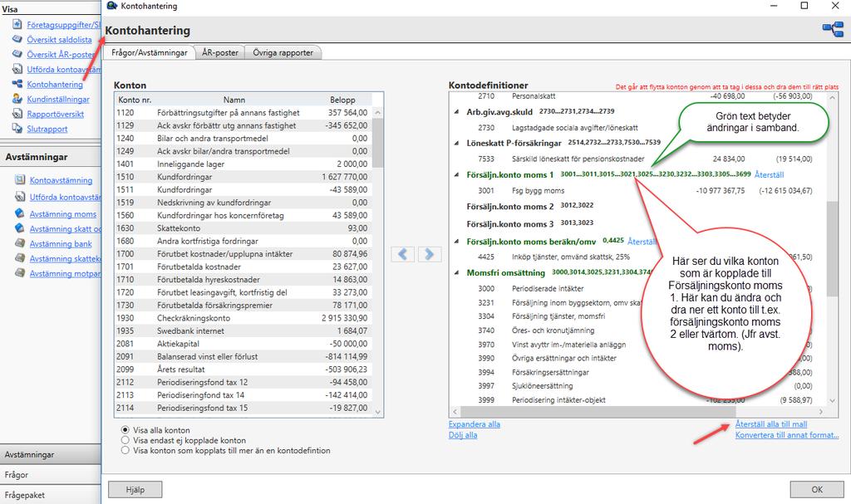
Task: Click the Företagsuppgifter sidebar icon
Action: 17,24
